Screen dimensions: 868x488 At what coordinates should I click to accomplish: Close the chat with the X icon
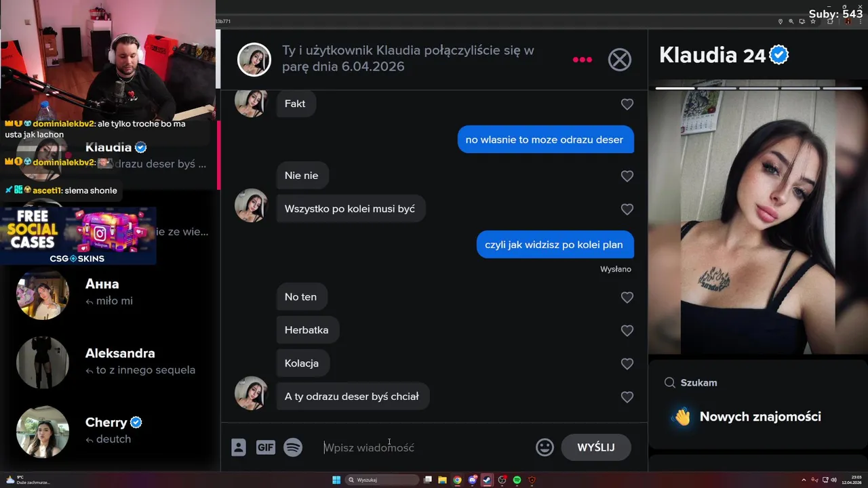tap(619, 60)
